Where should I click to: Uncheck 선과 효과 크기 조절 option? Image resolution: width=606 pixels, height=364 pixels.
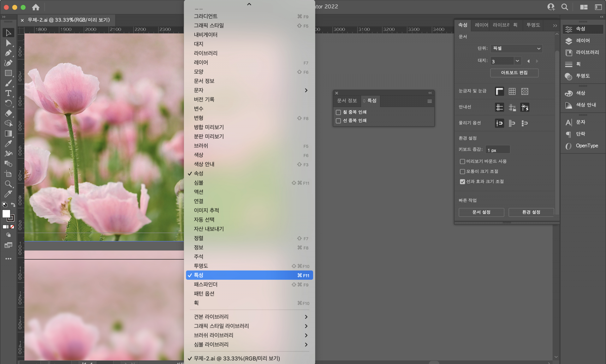tap(462, 182)
